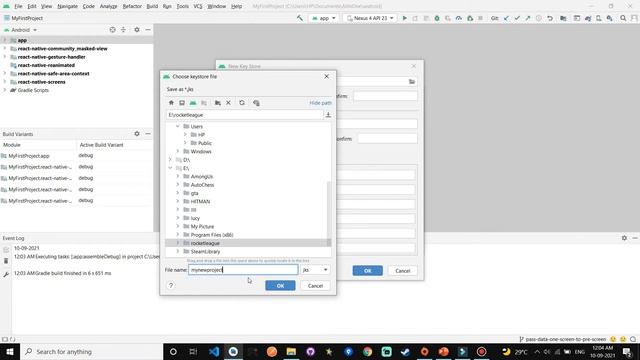Click OK in Choose keystore file dialog
This screenshot has width=640, height=360.
pos(280,286)
